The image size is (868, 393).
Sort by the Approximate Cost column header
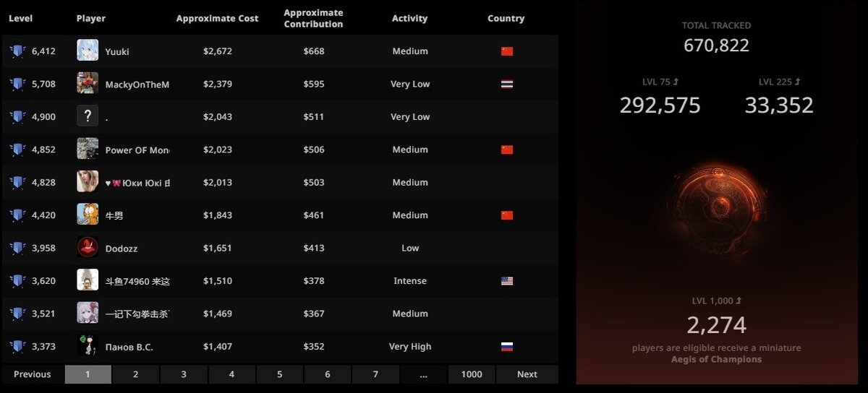217,18
